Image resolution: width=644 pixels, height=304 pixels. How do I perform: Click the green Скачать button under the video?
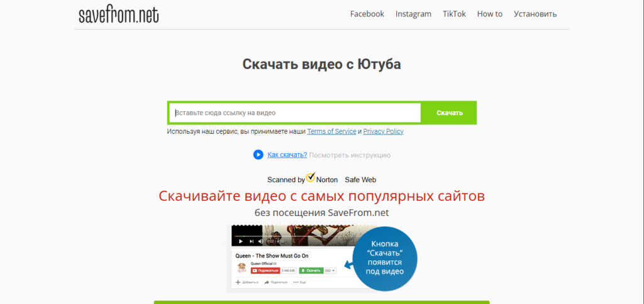311,271
